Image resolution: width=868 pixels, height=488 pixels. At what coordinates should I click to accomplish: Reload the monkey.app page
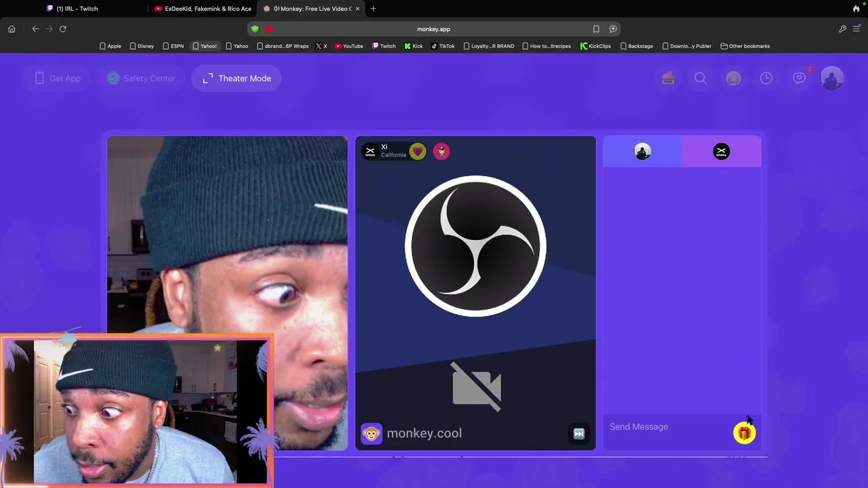click(62, 29)
